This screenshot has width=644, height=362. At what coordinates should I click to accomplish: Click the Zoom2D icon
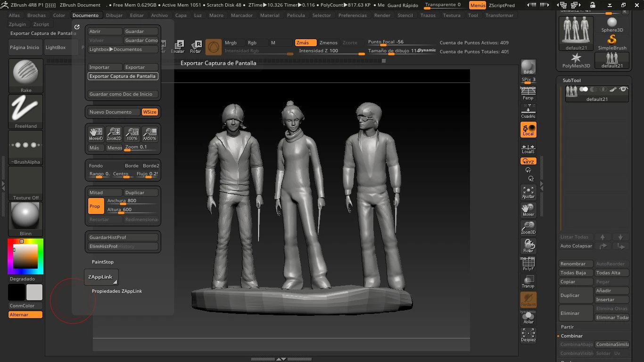click(x=114, y=134)
